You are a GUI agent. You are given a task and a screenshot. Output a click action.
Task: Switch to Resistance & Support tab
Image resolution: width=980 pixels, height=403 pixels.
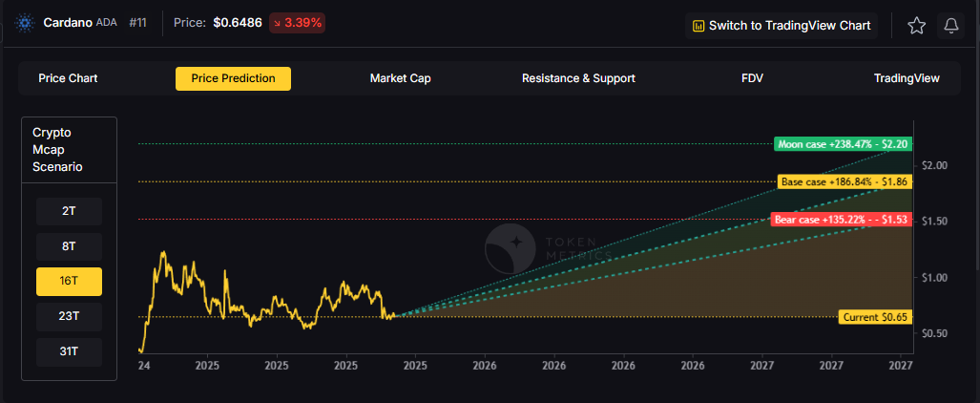(x=579, y=78)
